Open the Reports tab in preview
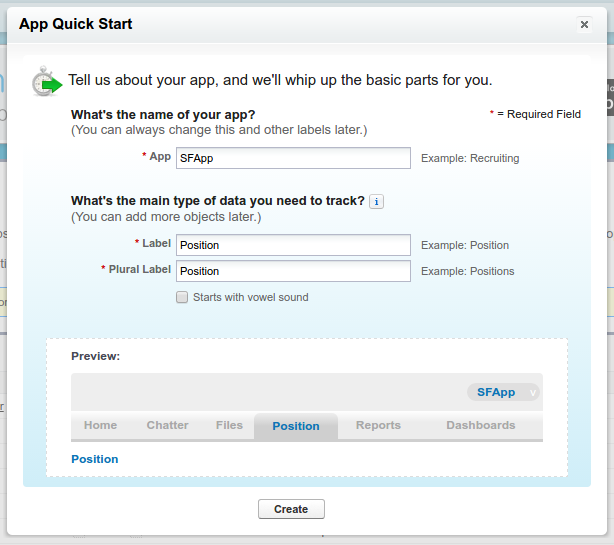Screen dimensions: 614x545 click(x=378, y=425)
